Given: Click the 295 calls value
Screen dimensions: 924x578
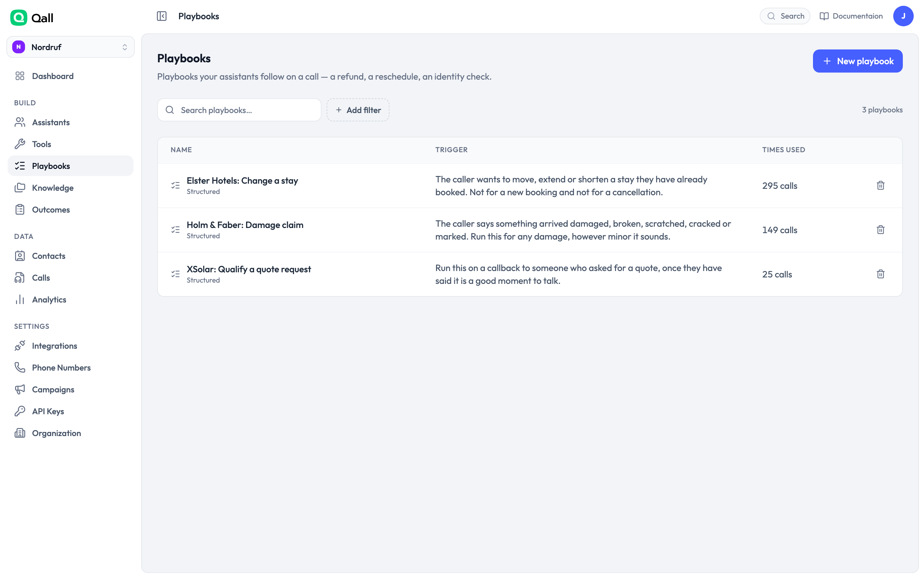Looking at the screenshot, I should pos(779,186).
